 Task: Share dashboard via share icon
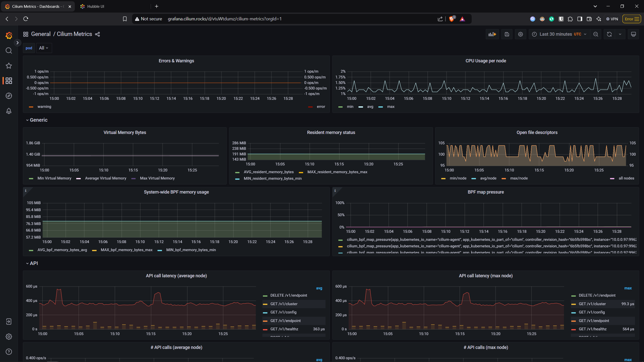pyautogui.click(x=98, y=34)
